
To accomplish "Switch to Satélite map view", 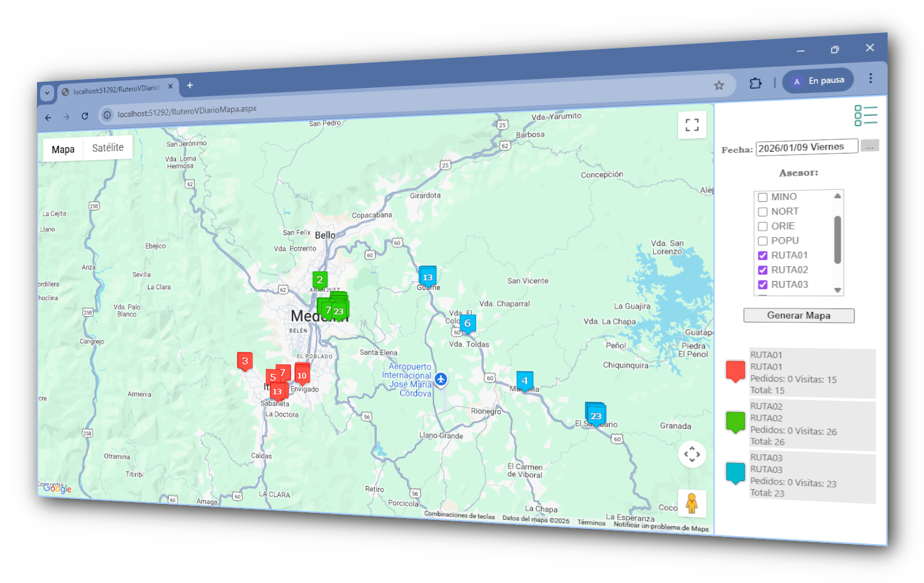I will click(x=108, y=148).
